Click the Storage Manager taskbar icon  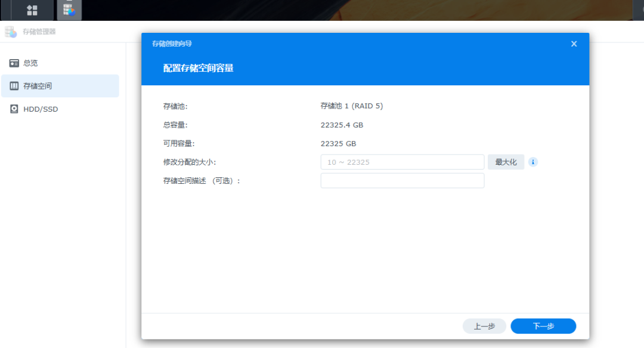[x=69, y=10]
